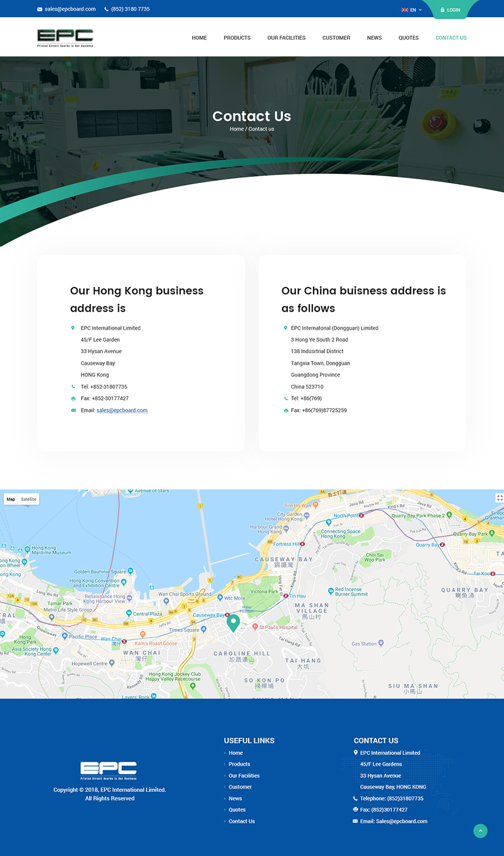The image size is (504, 856).
Task: Click footer fax icon beside Fax: (852)30177427
Action: (x=356, y=810)
